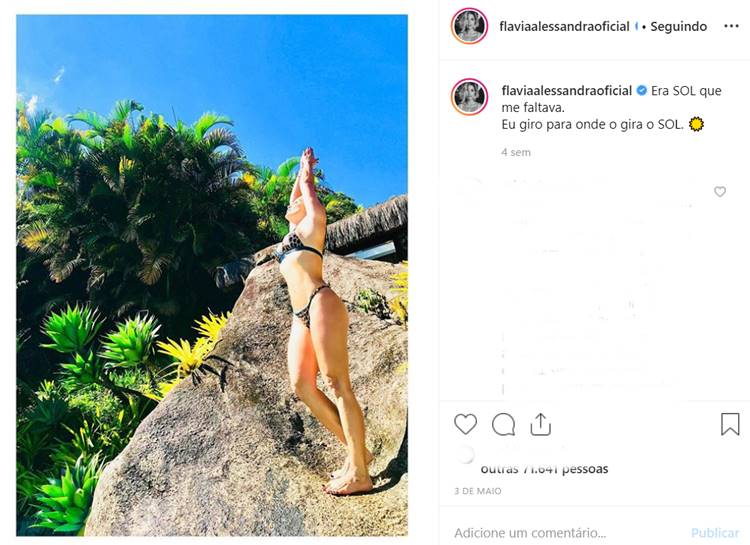Screen dimensions: 750x545
Task: Toggle the Seguindo follow status
Action: pyautogui.click(x=678, y=27)
